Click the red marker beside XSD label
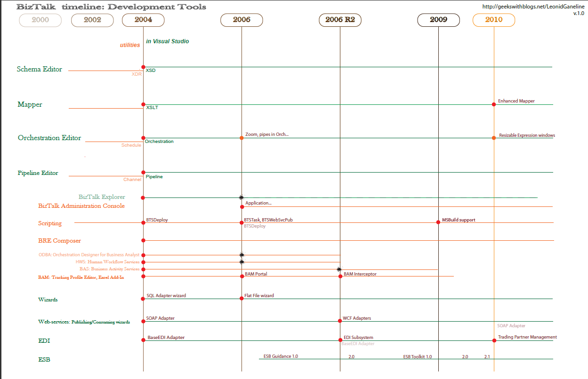The image size is (588, 379). tap(143, 67)
